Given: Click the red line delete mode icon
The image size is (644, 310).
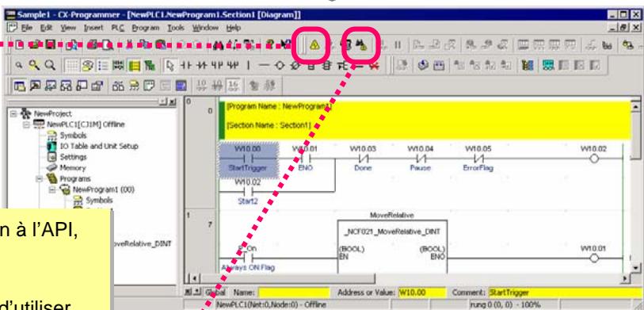Looking at the screenshot, I should coord(375,65).
